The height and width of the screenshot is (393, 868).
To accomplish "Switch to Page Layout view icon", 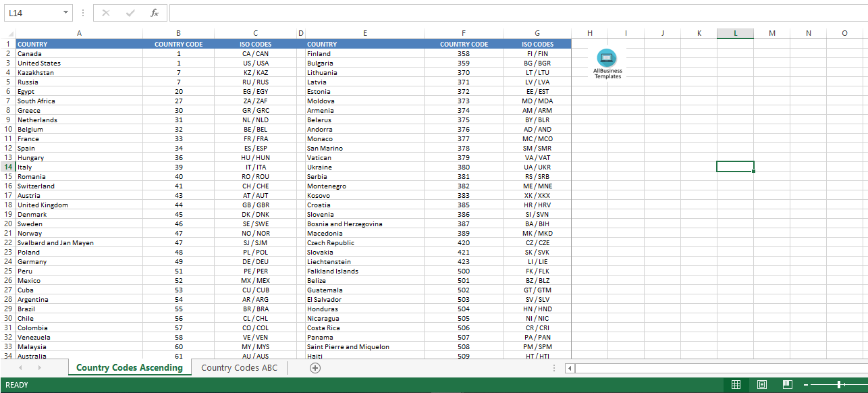I will coord(761,384).
